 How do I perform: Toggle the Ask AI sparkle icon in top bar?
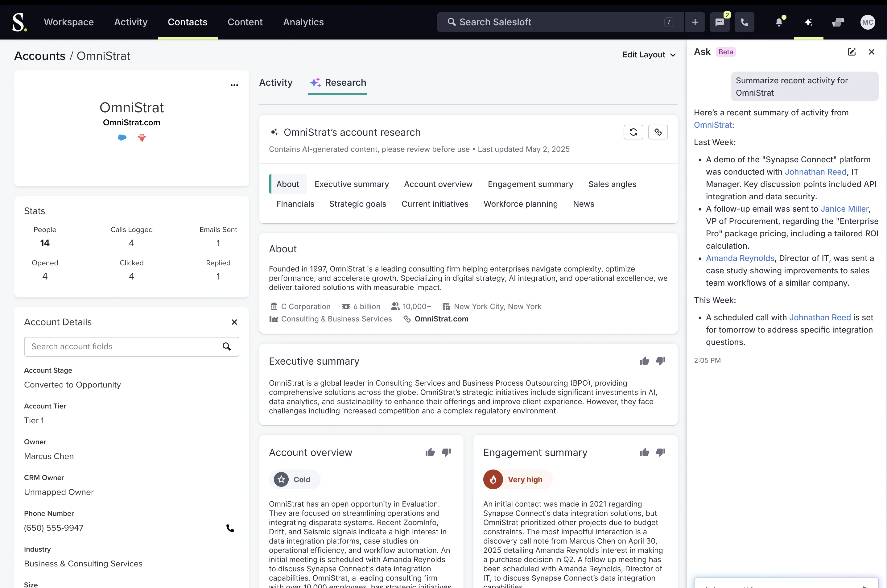tap(808, 22)
